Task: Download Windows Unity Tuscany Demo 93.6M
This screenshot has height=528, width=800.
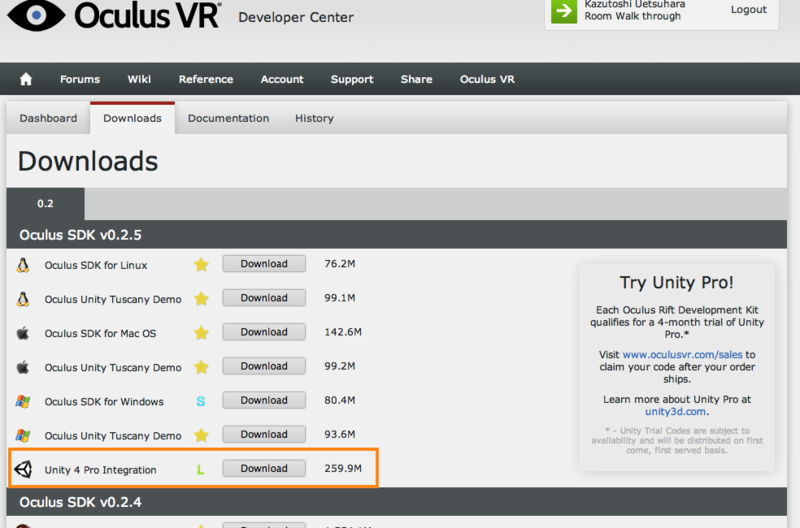Action: pyautogui.click(x=264, y=435)
